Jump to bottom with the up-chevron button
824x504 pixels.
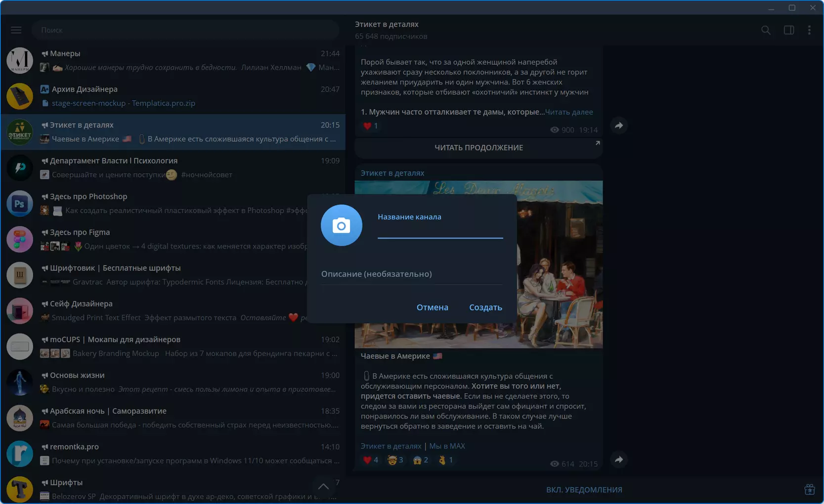pos(323,486)
